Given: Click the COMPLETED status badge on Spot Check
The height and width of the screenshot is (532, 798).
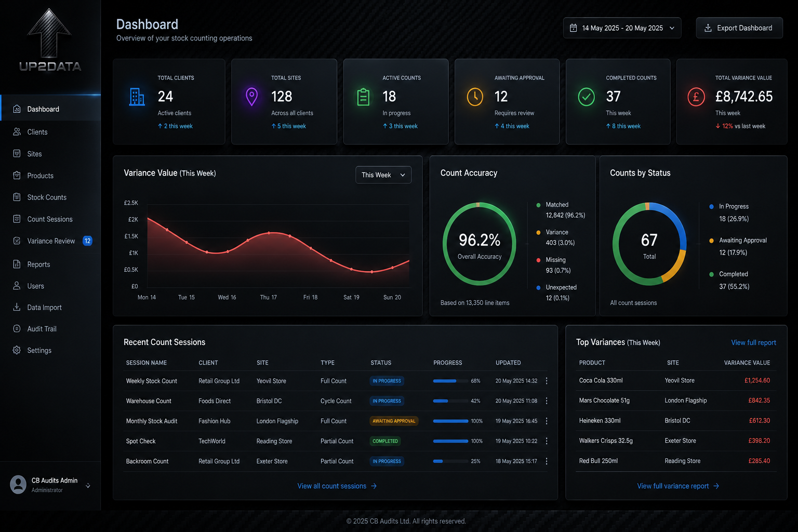Looking at the screenshot, I should click(385, 441).
